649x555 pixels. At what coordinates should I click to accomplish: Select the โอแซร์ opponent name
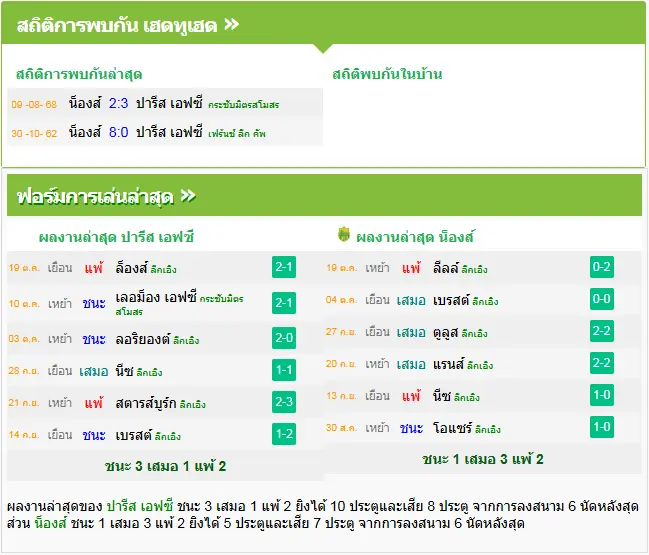pyautogui.click(x=452, y=428)
